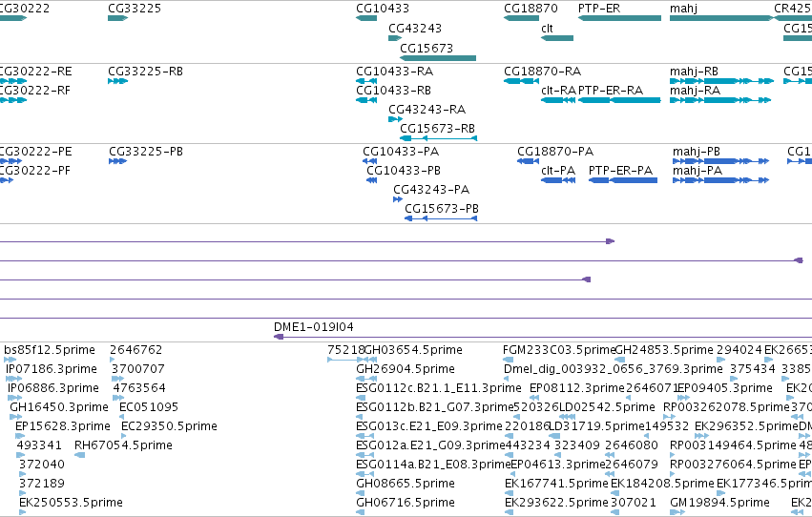Image resolution: width=812 pixels, height=517 pixels.
Task: Open the CG10433-RA transcript label
Action: (x=395, y=72)
